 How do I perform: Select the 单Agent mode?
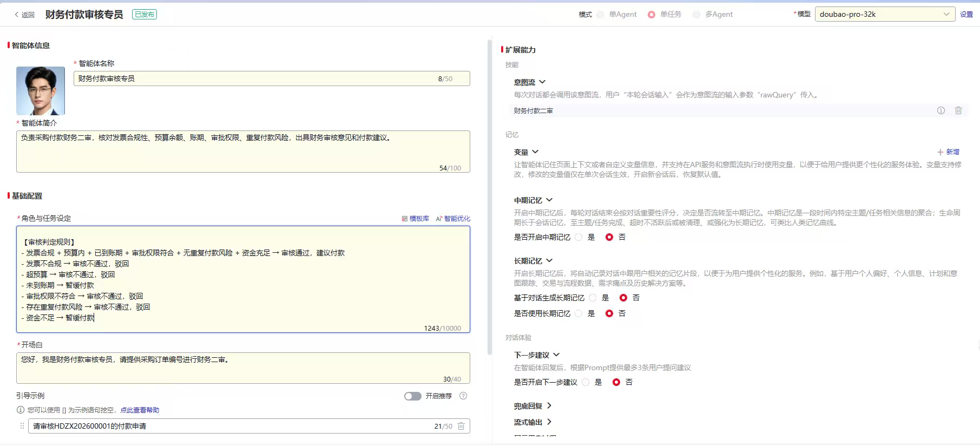(x=601, y=15)
